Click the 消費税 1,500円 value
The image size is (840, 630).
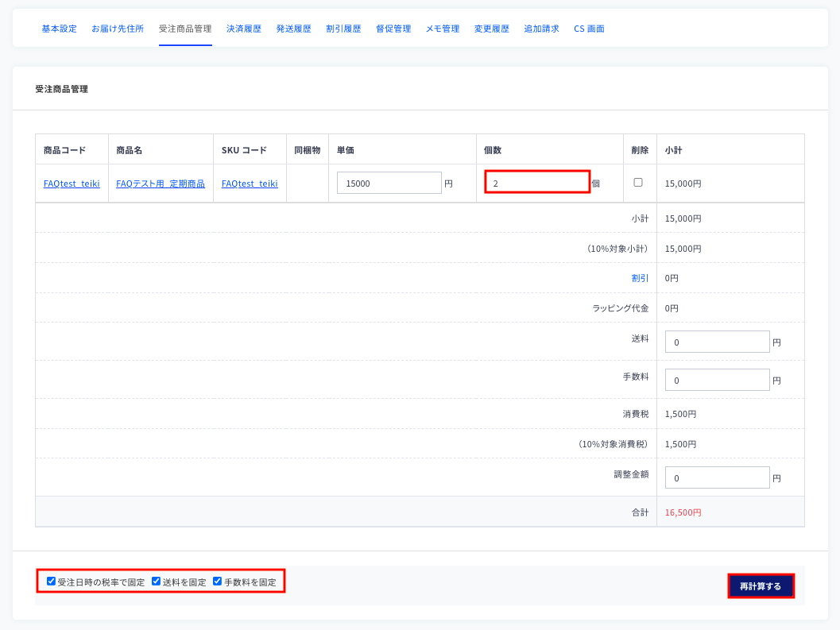coord(680,414)
